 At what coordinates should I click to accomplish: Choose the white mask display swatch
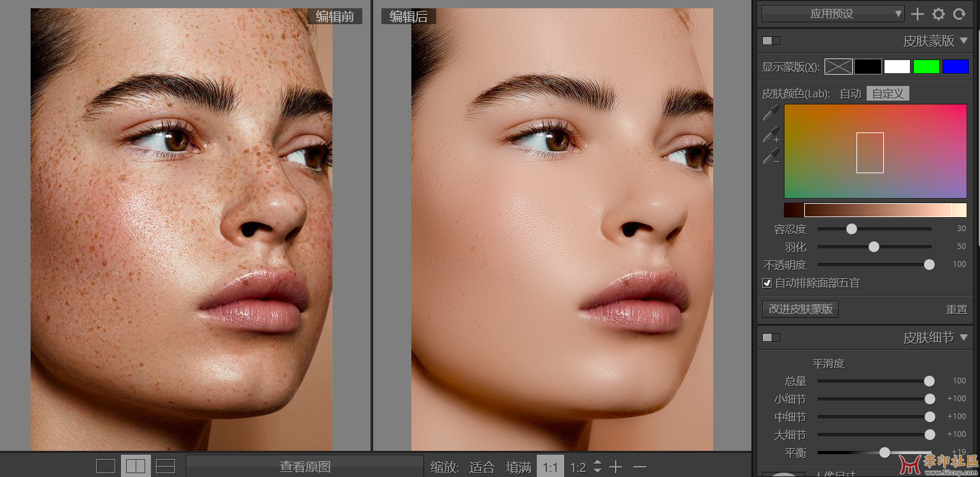[x=897, y=66]
